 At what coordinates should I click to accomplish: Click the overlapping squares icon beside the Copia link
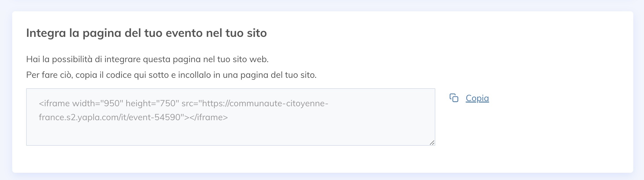(x=454, y=98)
